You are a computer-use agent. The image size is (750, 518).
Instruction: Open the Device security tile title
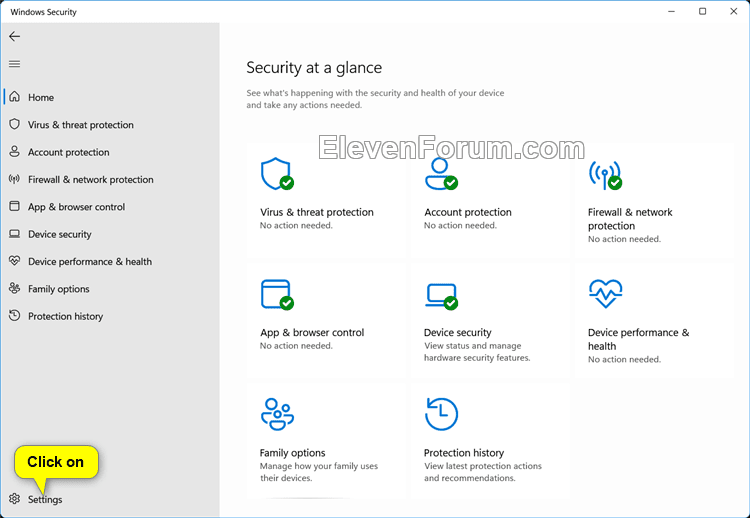457,332
